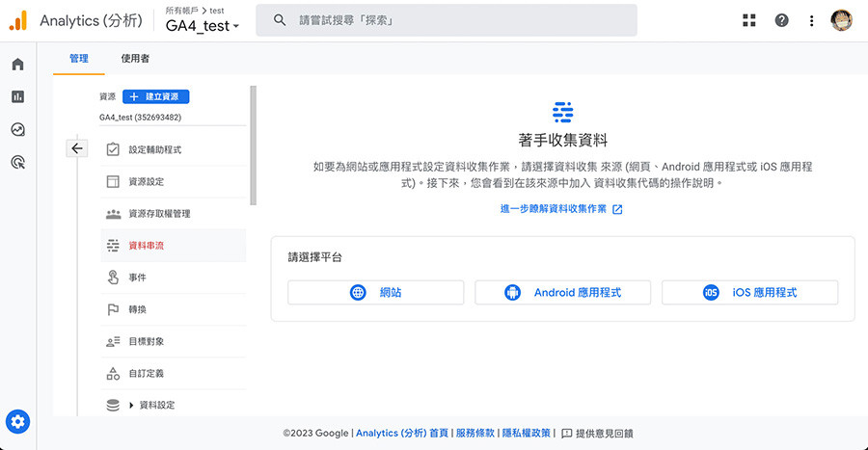Open the GA4_test property selector dropdown
This screenshot has width=868, height=450.
(x=203, y=25)
